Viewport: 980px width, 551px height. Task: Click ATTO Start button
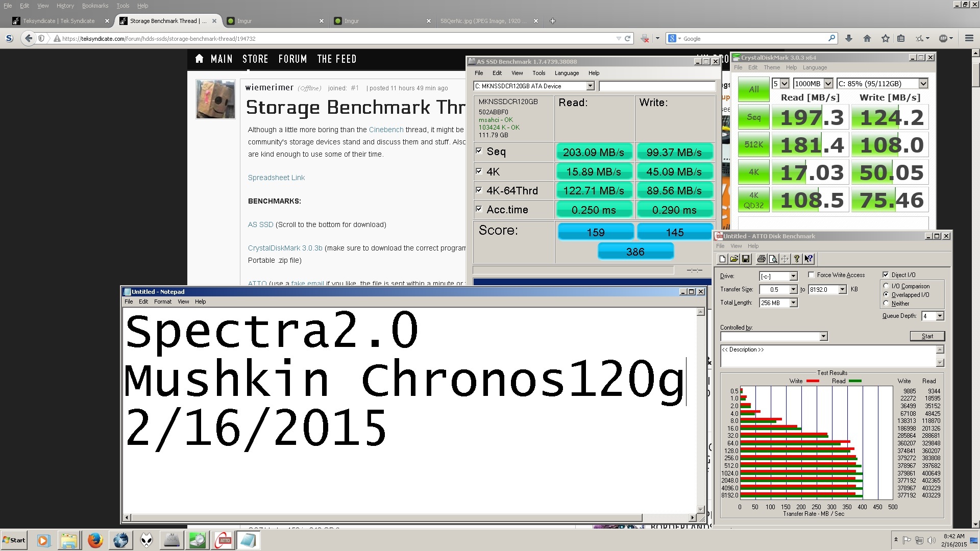point(927,336)
